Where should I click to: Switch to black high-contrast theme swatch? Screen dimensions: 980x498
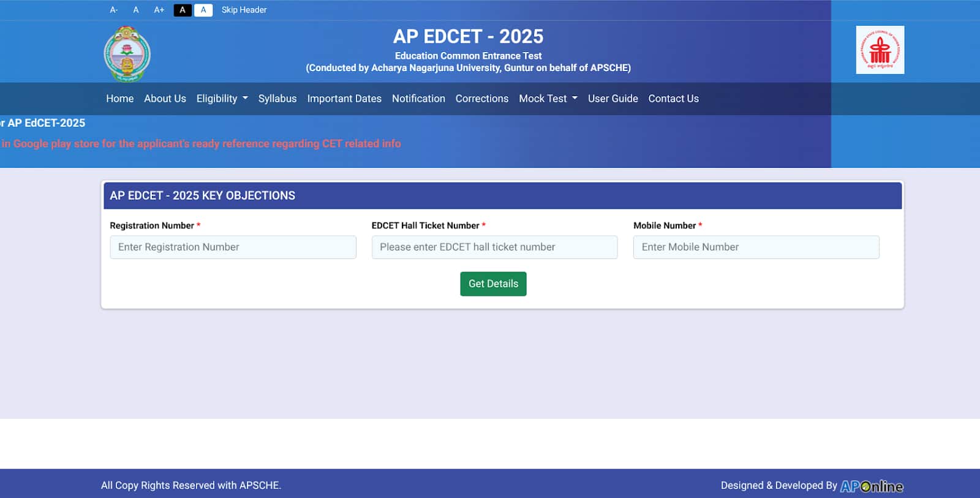183,10
